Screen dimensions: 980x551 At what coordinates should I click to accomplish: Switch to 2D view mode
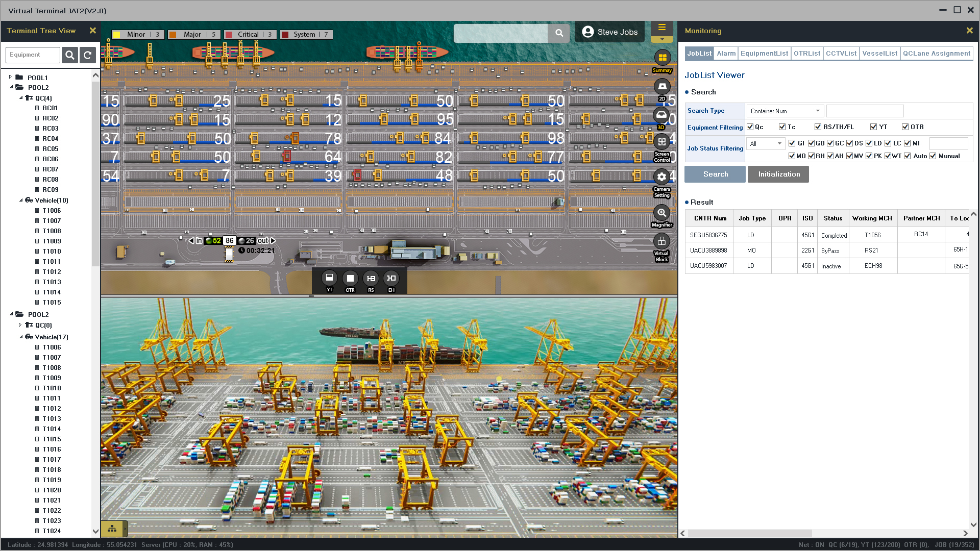tap(662, 86)
